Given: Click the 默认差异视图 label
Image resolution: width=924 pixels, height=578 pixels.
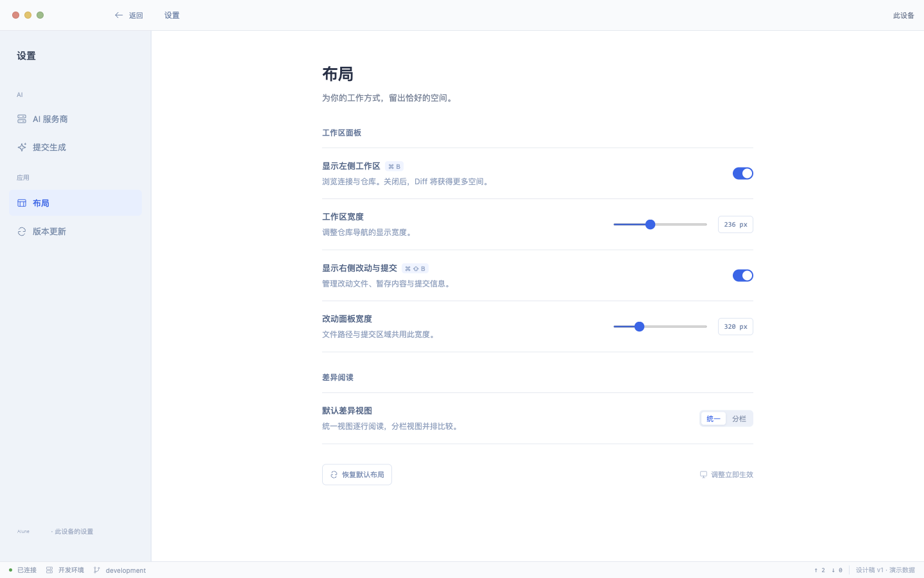Looking at the screenshot, I should [x=347, y=411].
